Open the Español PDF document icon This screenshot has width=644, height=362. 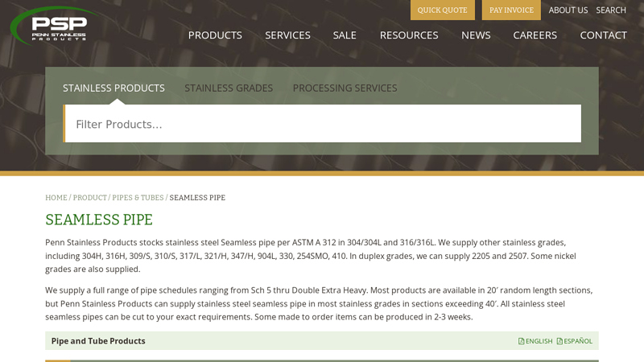click(560, 341)
